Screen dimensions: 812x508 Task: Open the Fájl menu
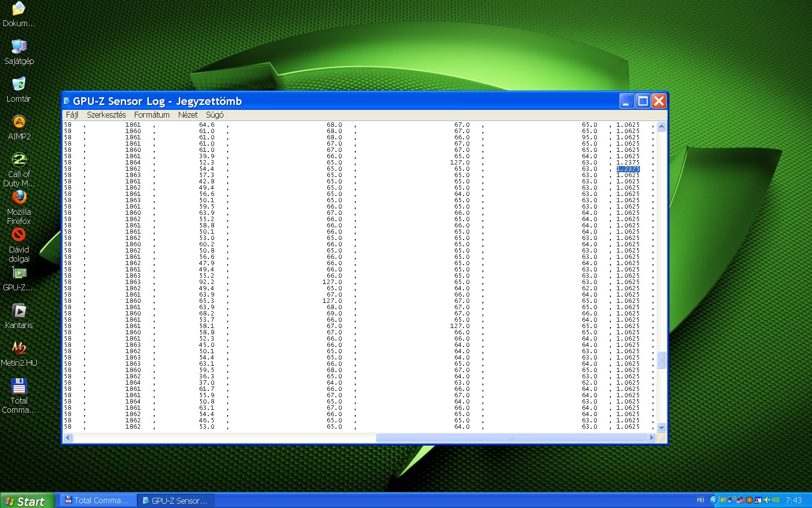tap(72, 115)
